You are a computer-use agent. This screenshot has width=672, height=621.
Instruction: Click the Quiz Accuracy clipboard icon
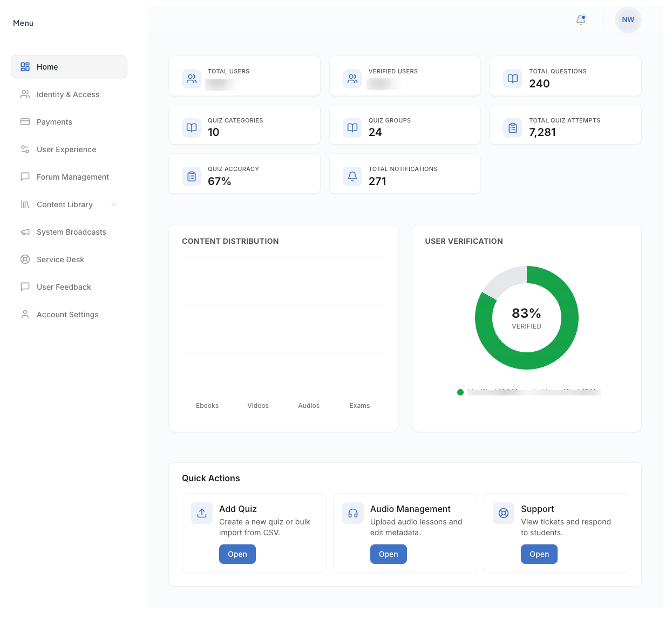coord(192,176)
